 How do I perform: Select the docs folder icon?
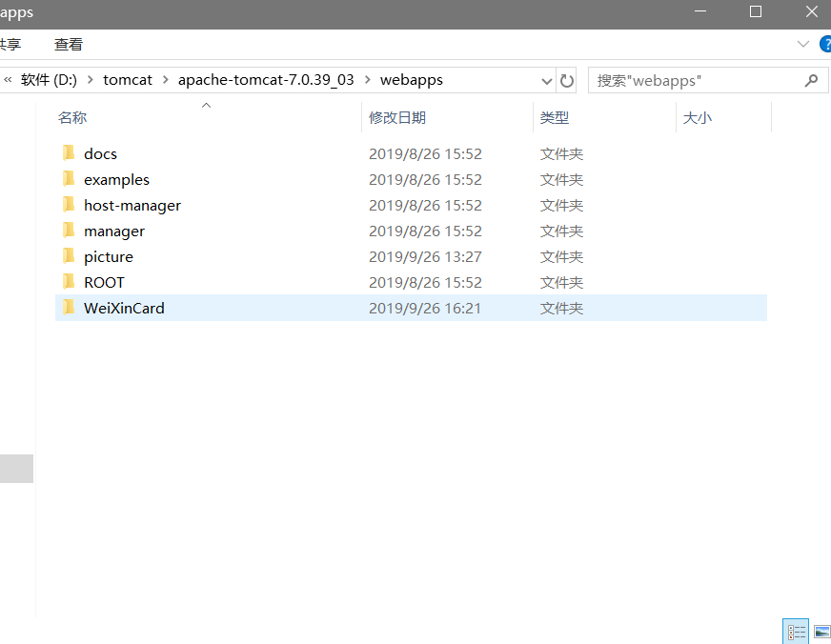tap(69, 153)
